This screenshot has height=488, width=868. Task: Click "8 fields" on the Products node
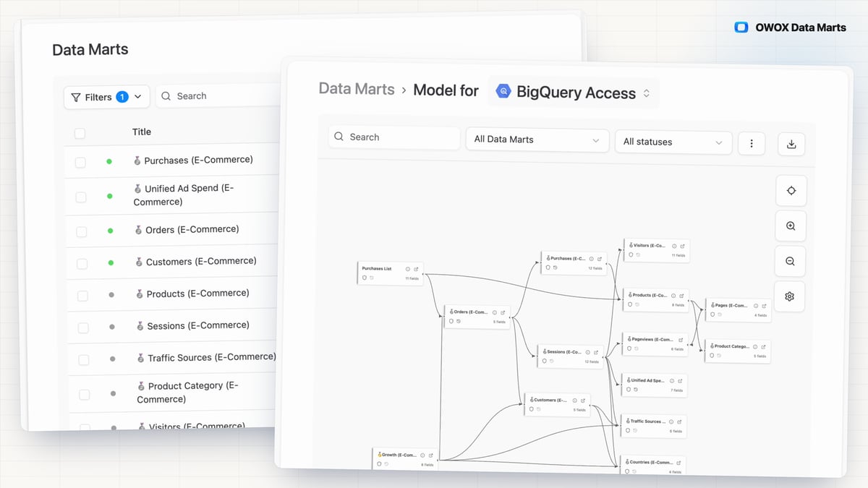click(x=678, y=305)
